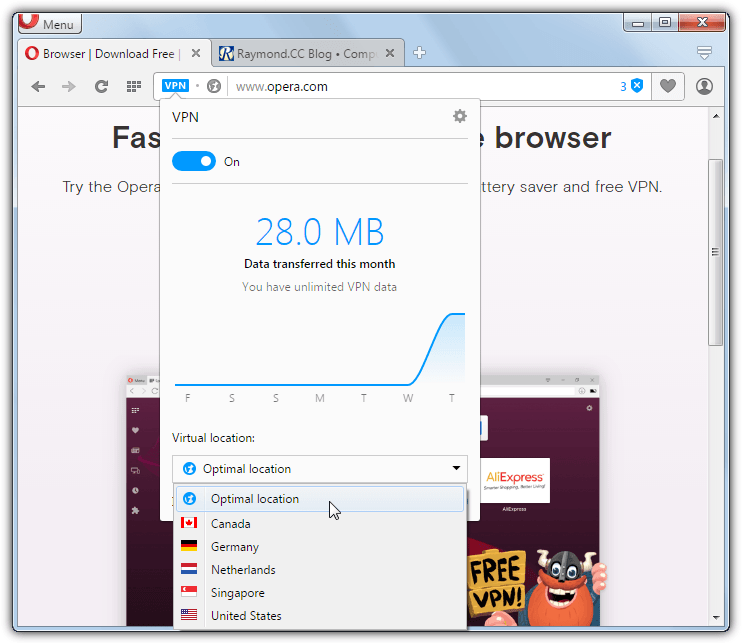742x643 pixels.
Task: Choose Netherlands as virtual location
Action: [320, 570]
